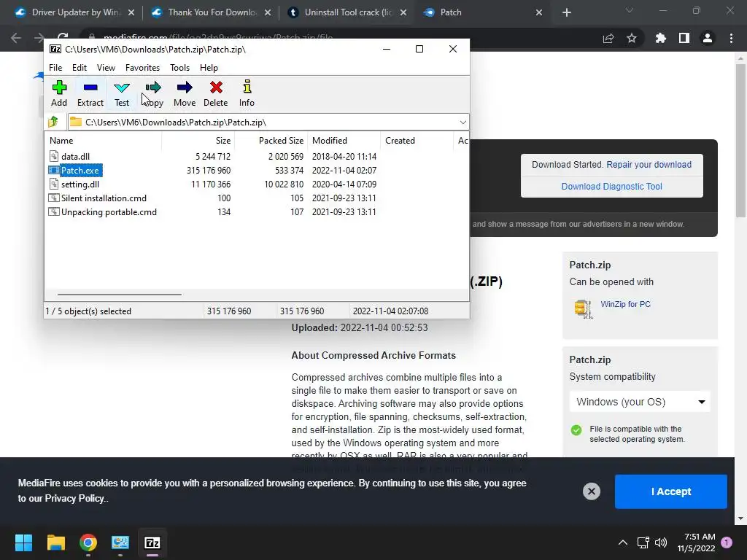Viewport: 747px width, 560px height.
Task: Select Silent installation.cmd file icon
Action: (x=54, y=198)
